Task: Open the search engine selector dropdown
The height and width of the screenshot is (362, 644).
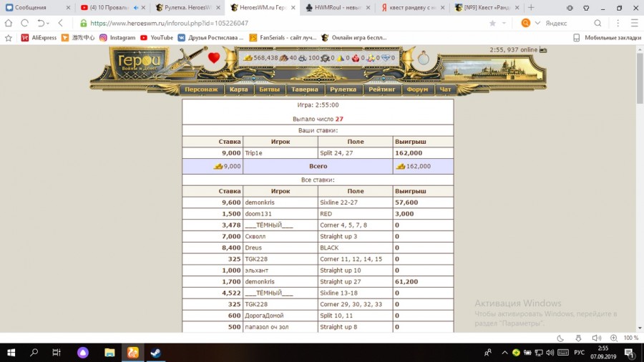Action: [537, 23]
